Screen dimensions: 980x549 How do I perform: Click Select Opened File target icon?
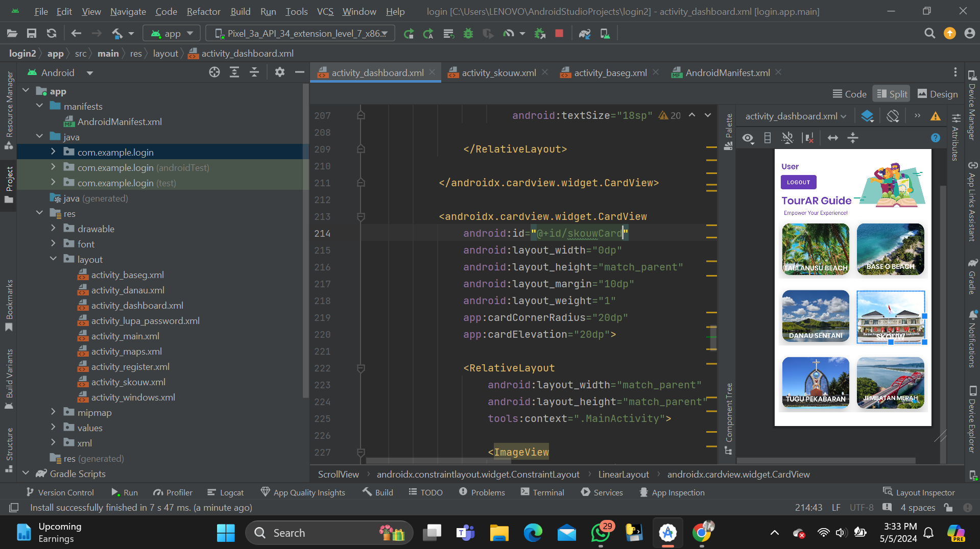point(214,72)
